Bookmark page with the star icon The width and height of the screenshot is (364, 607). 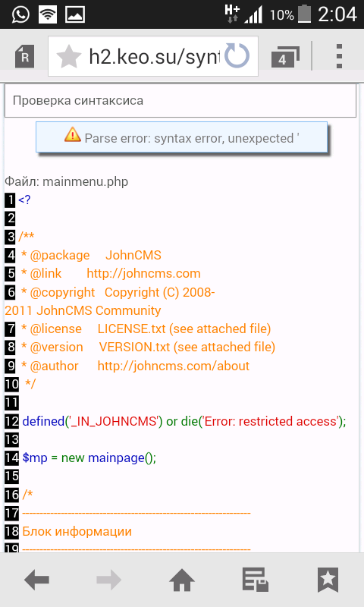coord(68,56)
